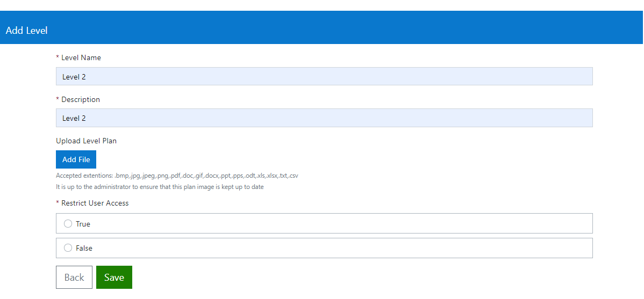The width and height of the screenshot is (644, 299).
Task: Click the Restrict User Access label
Action: click(x=95, y=203)
